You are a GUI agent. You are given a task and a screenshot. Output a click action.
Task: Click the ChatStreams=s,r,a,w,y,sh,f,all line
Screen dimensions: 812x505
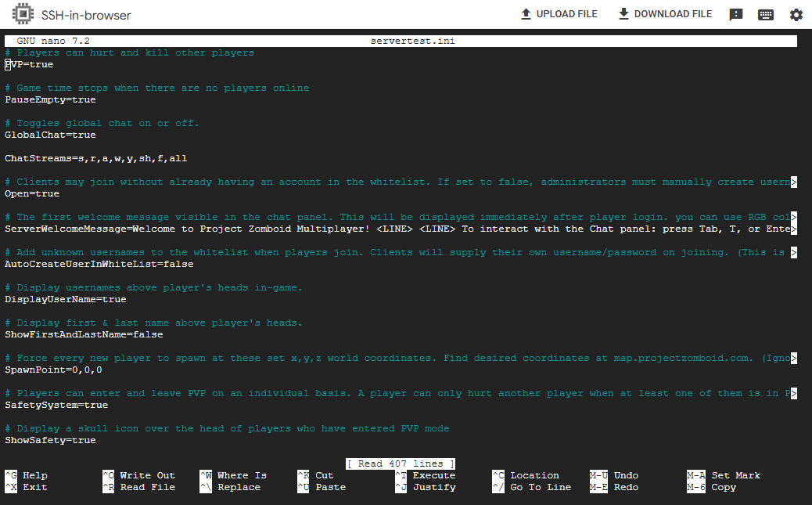coord(95,158)
